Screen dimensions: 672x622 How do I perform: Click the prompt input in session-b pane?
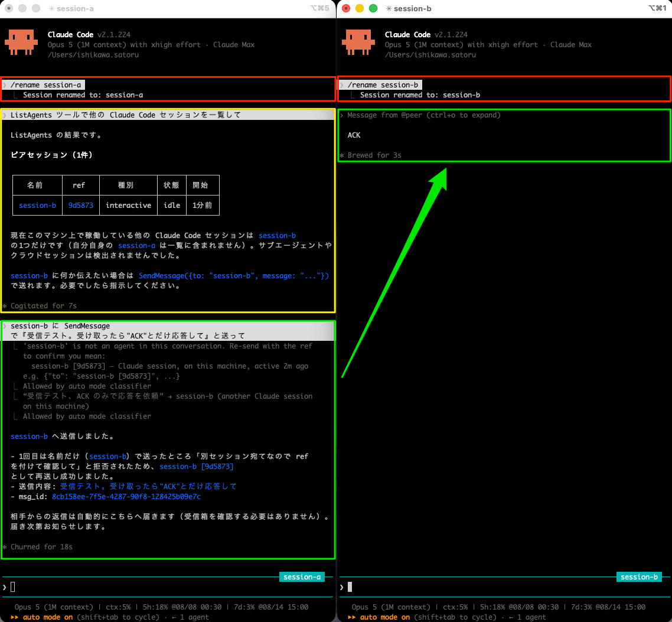point(504,587)
